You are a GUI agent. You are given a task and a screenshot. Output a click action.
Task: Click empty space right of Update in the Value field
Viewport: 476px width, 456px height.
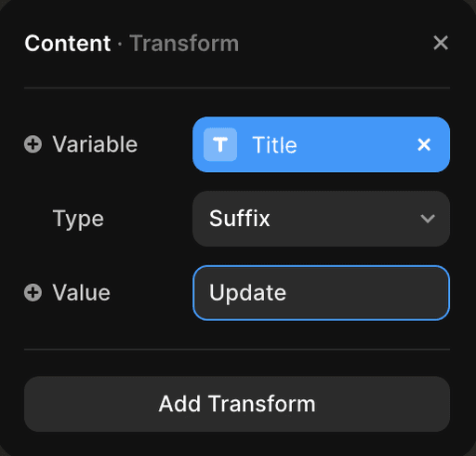(x=365, y=293)
